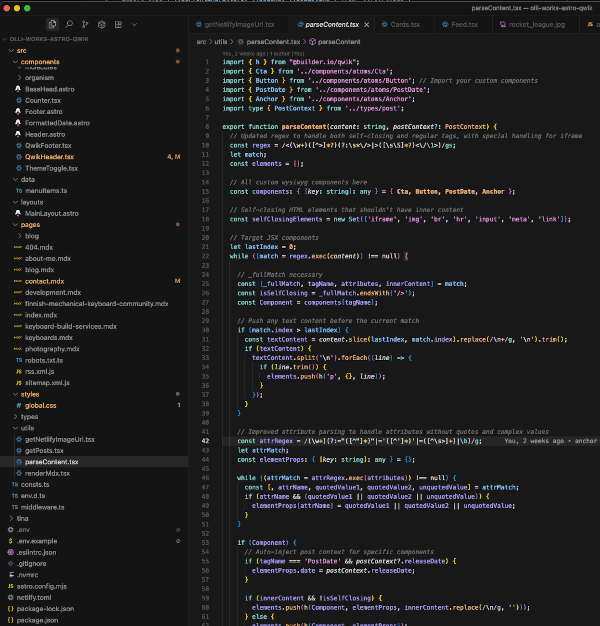Screen dimensions: 600x626
Task: Click the parseContent.tsx breadcrumb segment
Action: pyautogui.click(x=273, y=42)
